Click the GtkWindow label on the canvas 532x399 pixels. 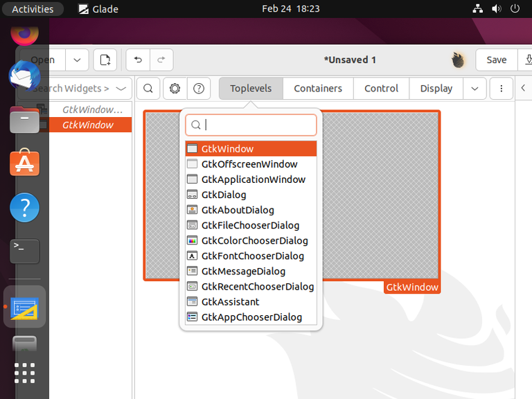(x=412, y=287)
